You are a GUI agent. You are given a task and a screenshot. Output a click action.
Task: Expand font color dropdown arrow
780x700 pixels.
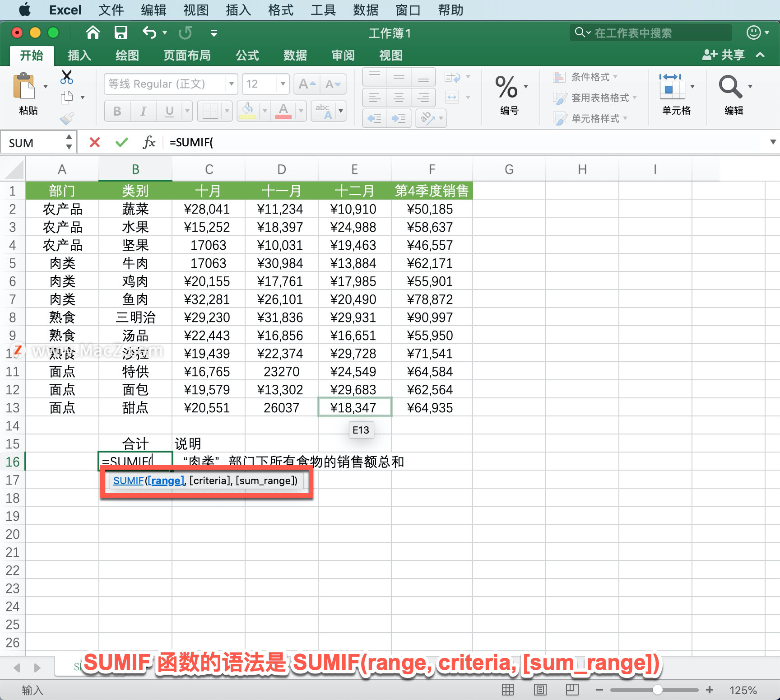point(301,111)
